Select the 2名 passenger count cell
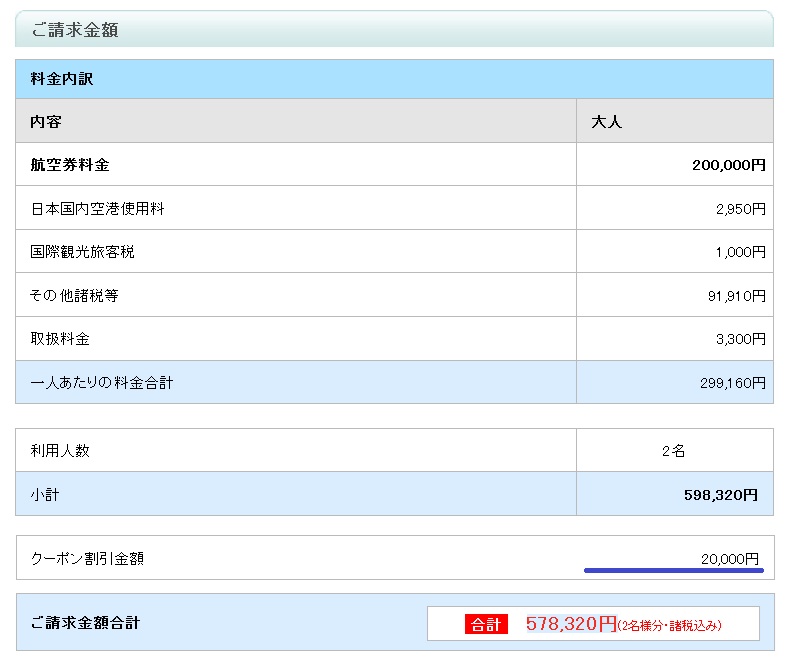The width and height of the screenshot is (790, 659). point(673,451)
